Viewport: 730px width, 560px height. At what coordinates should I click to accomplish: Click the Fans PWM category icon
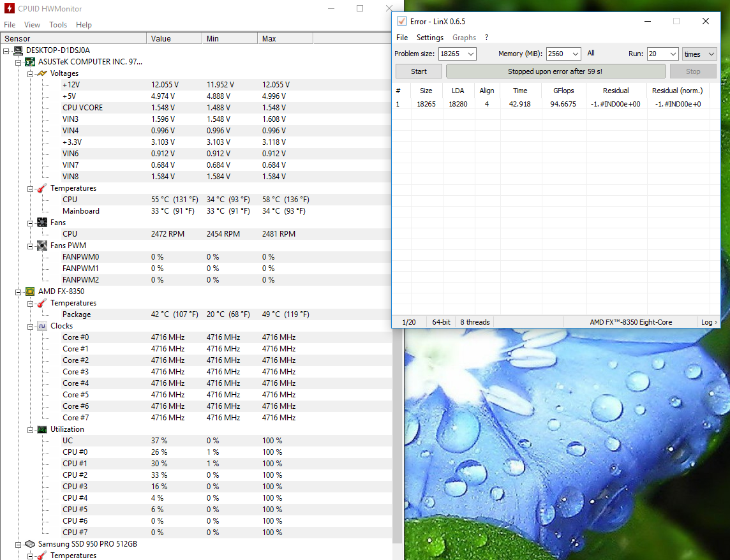click(42, 246)
